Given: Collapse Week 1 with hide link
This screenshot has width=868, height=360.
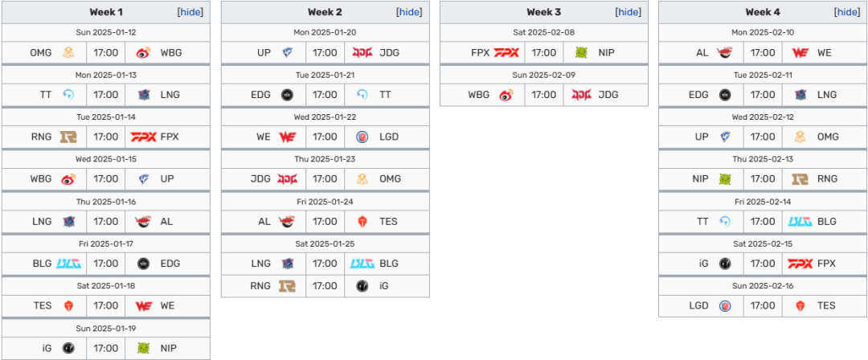Looking at the screenshot, I should [x=190, y=12].
